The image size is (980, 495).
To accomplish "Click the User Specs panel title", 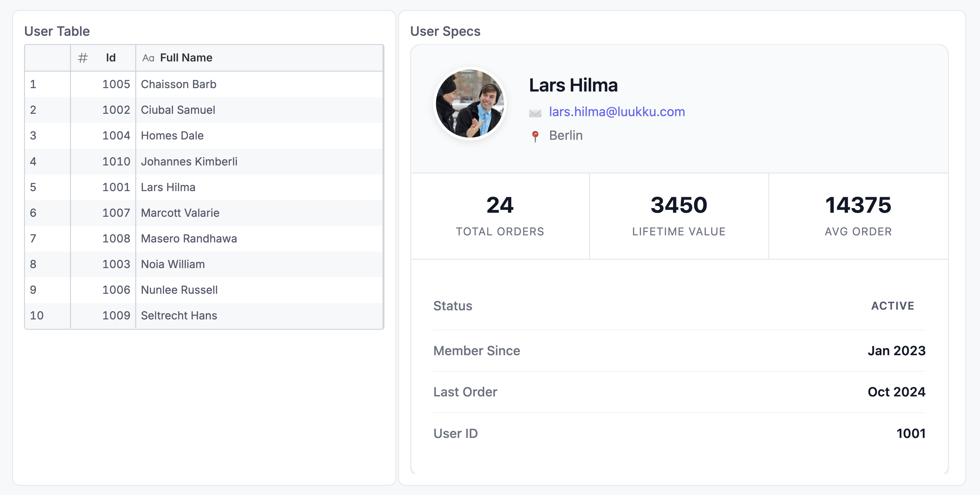I will click(x=445, y=31).
